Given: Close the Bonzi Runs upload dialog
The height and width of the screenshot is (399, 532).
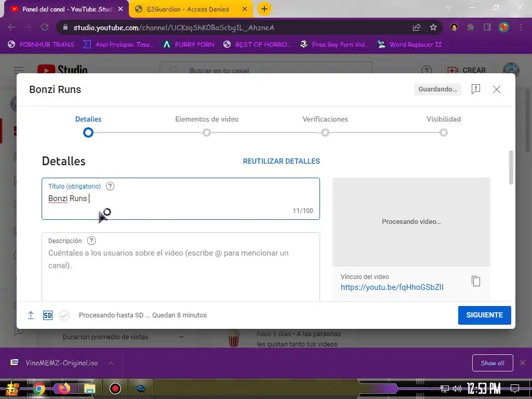Looking at the screenshot, I should pos(496,89).
